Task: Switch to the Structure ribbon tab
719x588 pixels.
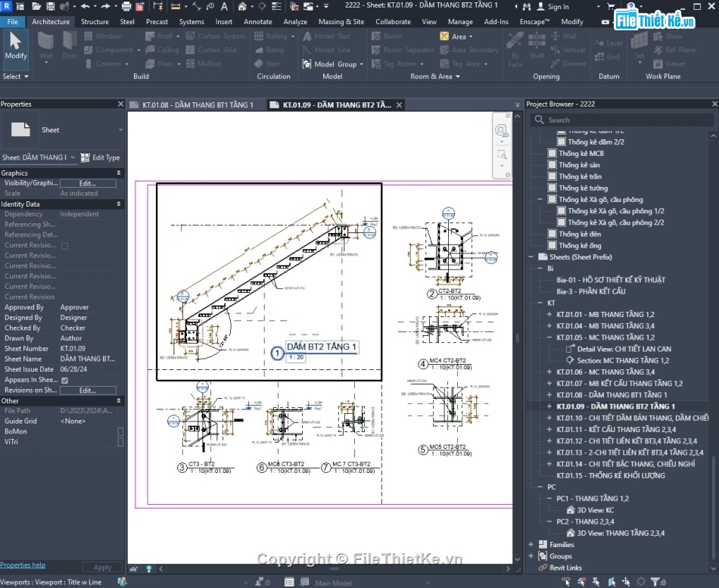Action: 95,21
